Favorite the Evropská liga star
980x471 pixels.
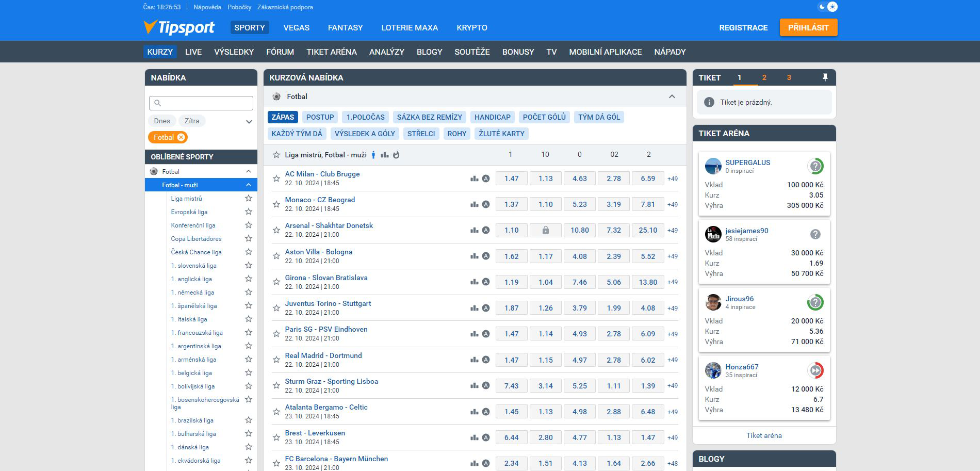pos(249,212)
